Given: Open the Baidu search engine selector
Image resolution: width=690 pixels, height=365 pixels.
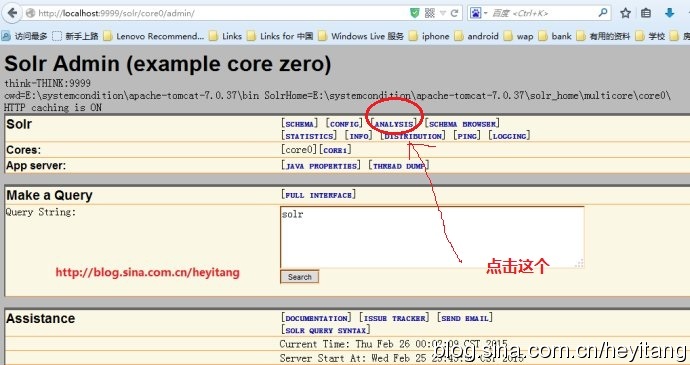Looking at the screenshot, I should click(478, 13).
